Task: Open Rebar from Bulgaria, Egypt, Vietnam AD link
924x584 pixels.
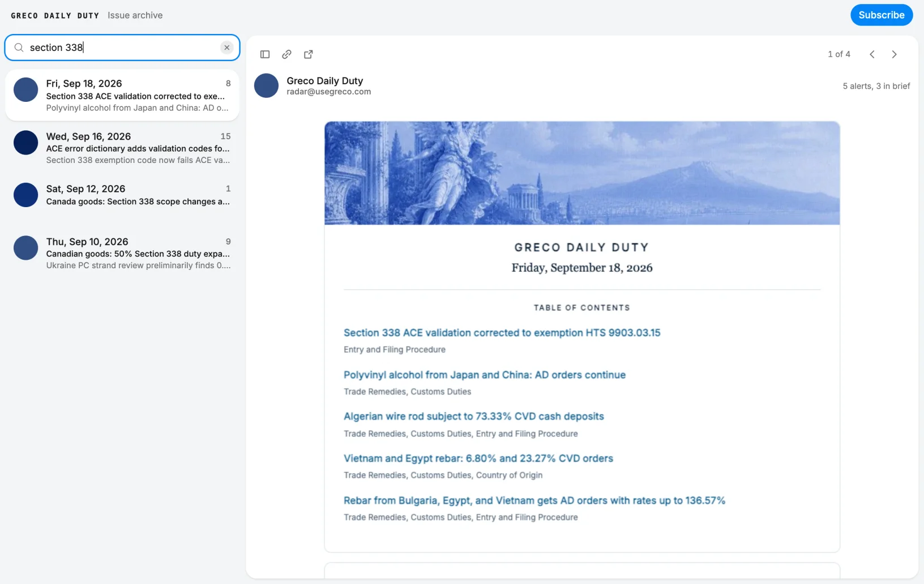Action: coord(534,500)
